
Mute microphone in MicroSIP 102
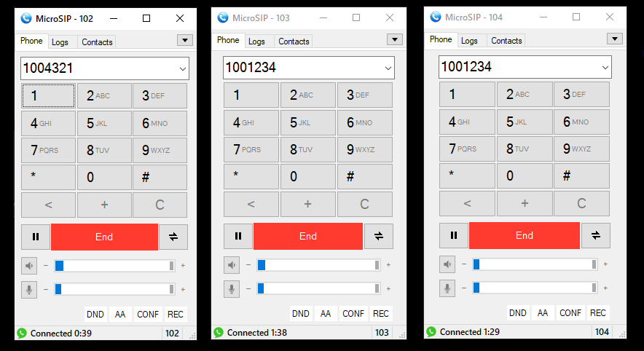tap(29, 289)
